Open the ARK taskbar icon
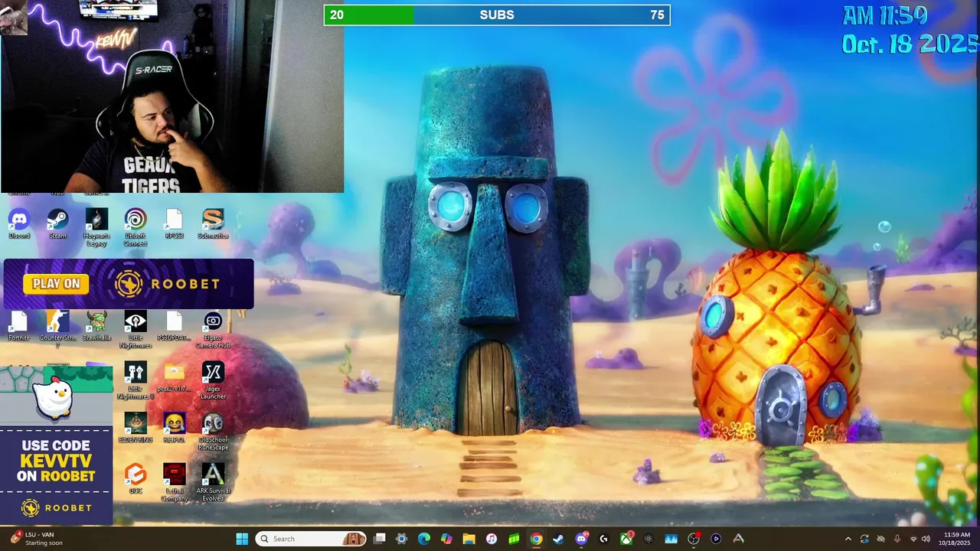Image resolution: width=980 pixels, height=551 pixels. tap(738, 539)
